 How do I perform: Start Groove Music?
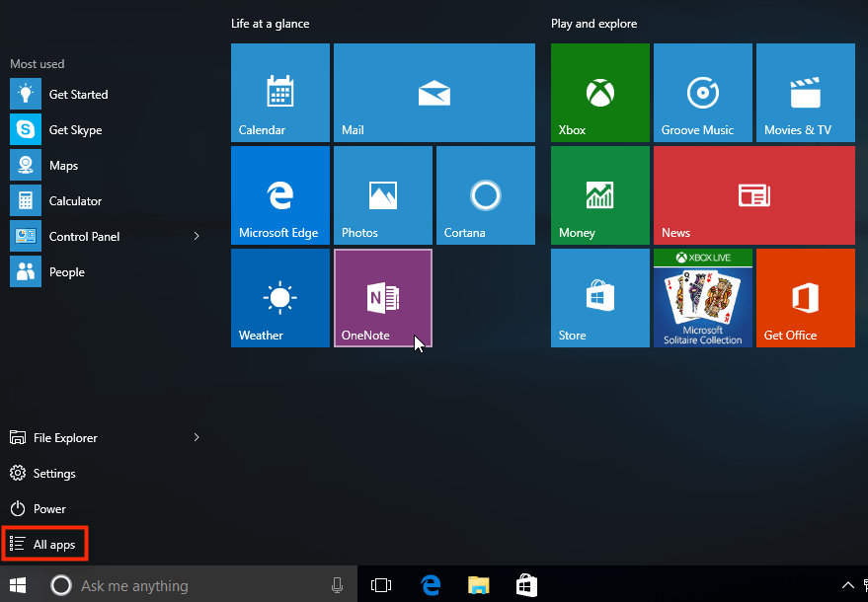702,92
